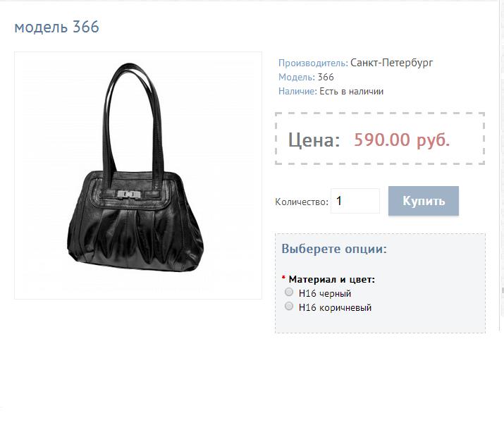Click the Санкт-Петербург manufacturer link
The height and width of the screenshot is (425, 504).
click(x=391, y=62)
